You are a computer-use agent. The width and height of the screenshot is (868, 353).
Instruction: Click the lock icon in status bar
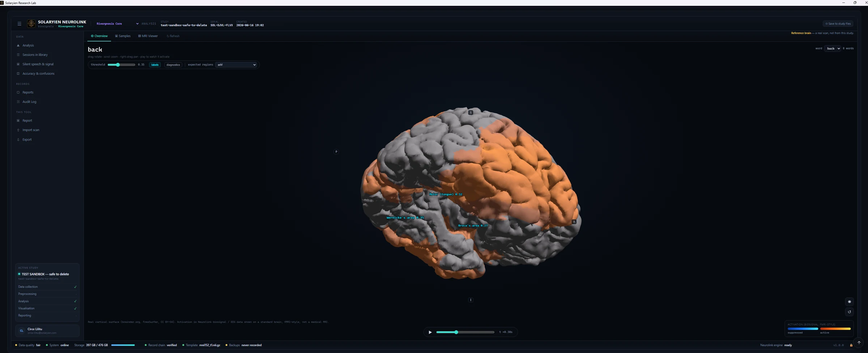pos(851,345)
